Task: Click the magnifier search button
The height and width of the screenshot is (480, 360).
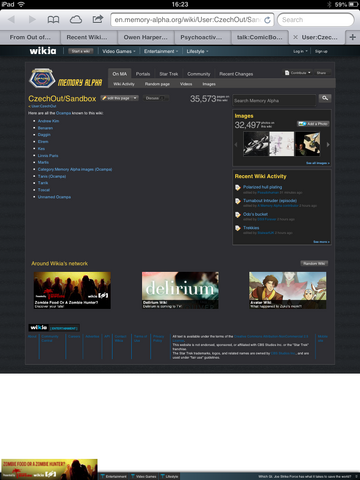Action: 325,98
